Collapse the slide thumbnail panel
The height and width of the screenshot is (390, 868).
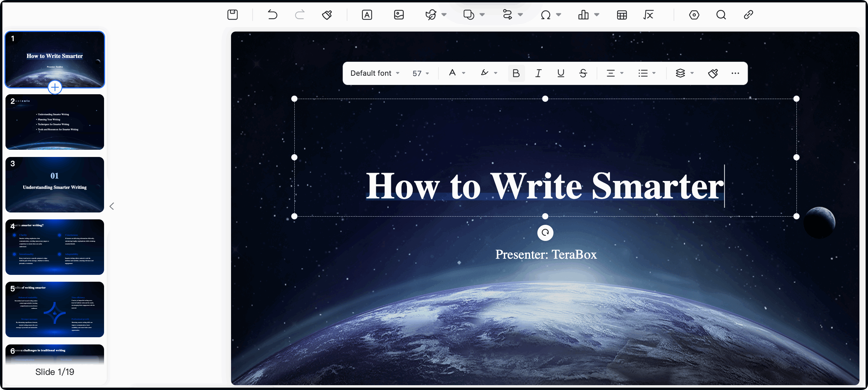(112, 206)
